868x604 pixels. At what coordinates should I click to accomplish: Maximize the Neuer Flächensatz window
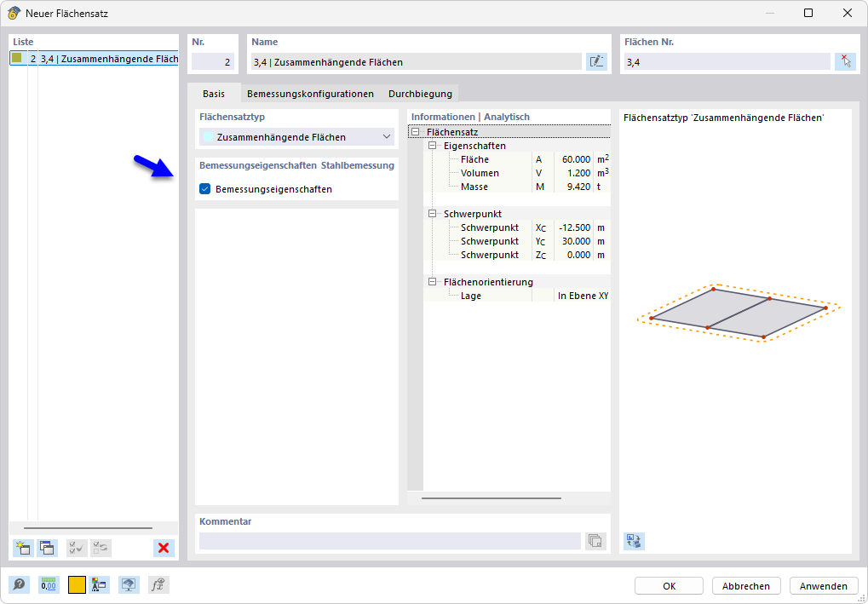point(808,13)
